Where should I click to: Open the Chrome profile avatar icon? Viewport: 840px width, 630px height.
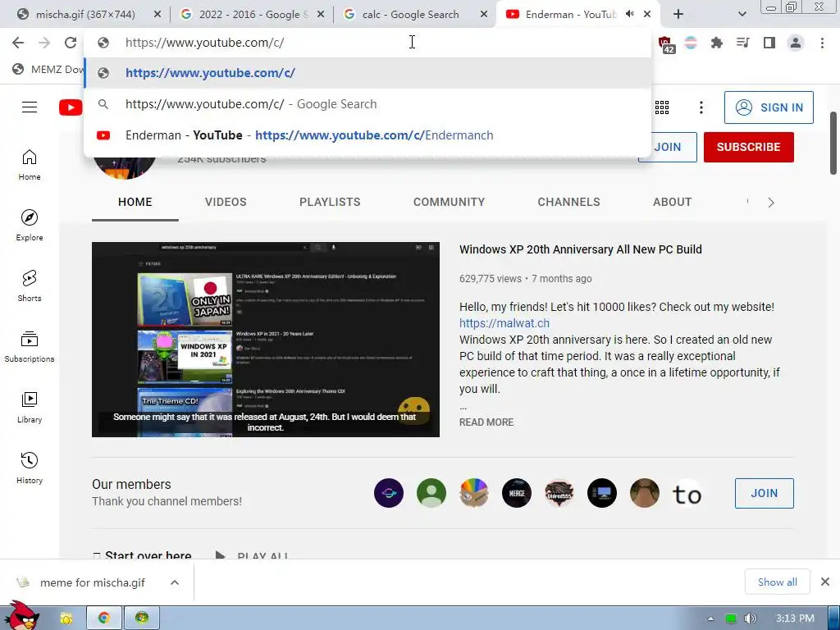796,43
